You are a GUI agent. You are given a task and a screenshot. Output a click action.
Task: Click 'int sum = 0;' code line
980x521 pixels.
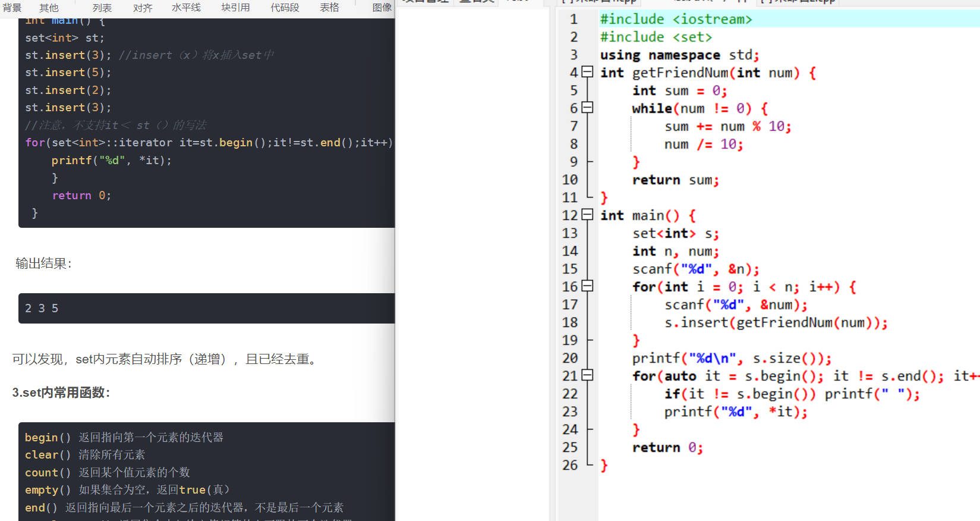coord(679,90)
